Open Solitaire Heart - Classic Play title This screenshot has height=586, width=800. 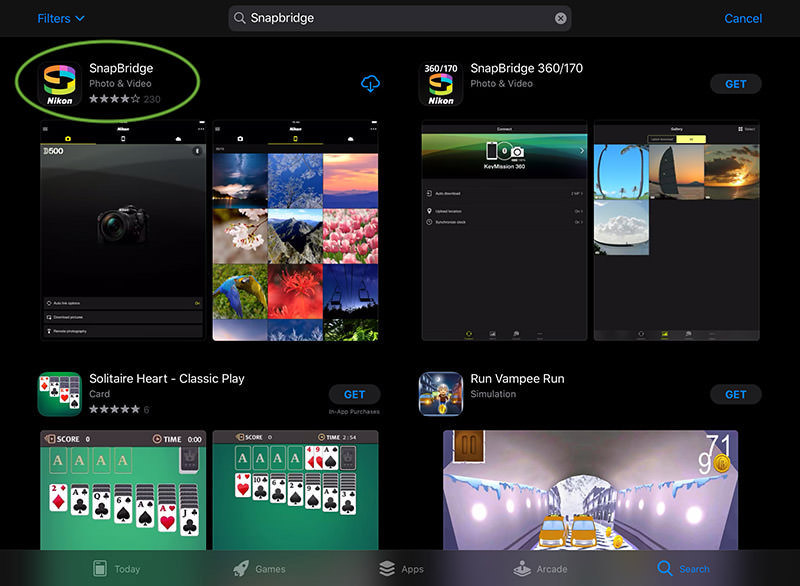point(167,378)
